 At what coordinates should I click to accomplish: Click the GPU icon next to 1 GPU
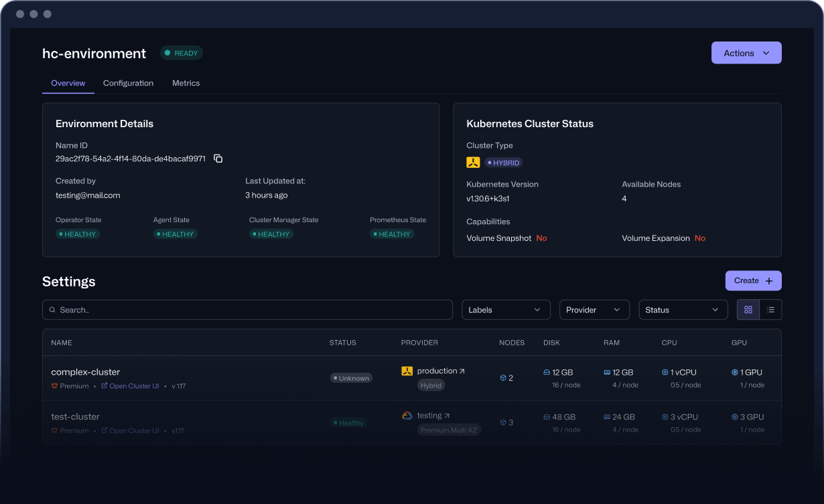click(x=735, y=372)
